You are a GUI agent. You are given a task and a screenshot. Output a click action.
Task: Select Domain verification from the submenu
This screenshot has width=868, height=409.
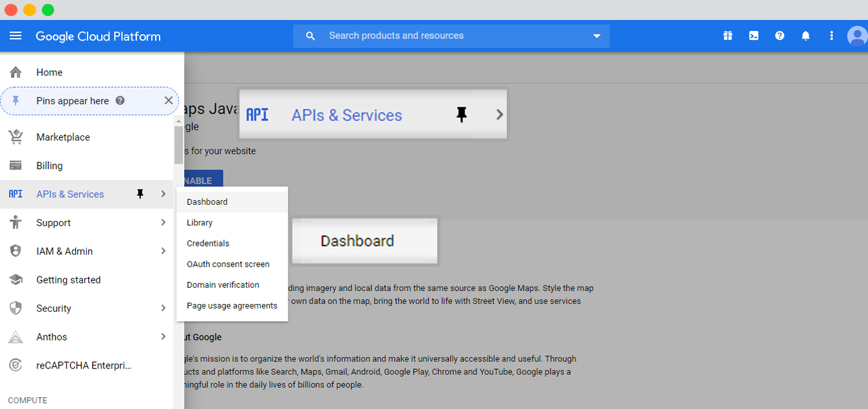232,285
